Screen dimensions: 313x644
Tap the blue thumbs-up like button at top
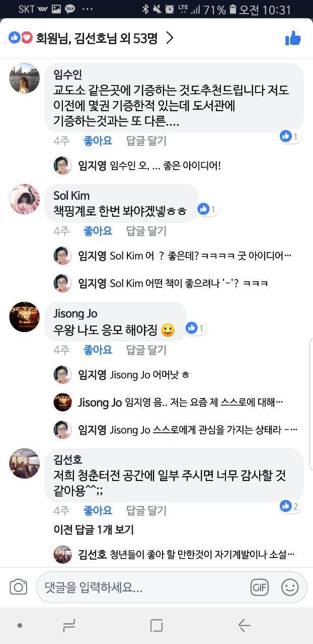click(293, 38)
